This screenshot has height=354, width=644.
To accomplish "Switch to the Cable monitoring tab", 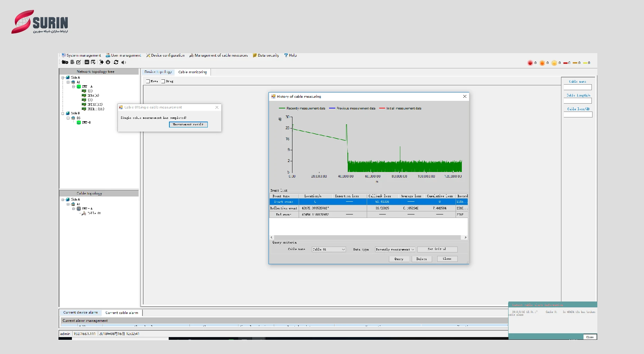I will tap(193, 72).
